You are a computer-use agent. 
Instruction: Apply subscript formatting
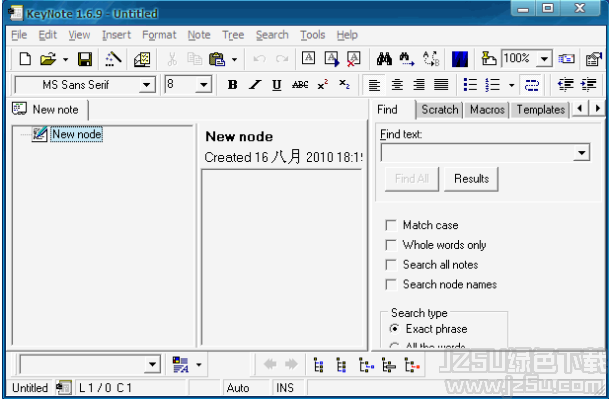pyautogui.click(x=345, y=84)
